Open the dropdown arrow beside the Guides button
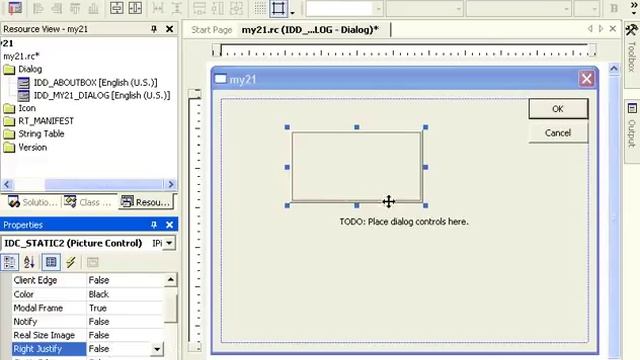Screen dimensions: 640x360 [x=293, y=13]
